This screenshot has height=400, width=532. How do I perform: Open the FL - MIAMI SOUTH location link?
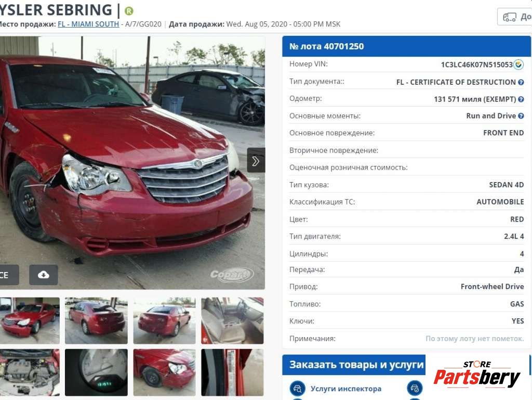point(88,24)
